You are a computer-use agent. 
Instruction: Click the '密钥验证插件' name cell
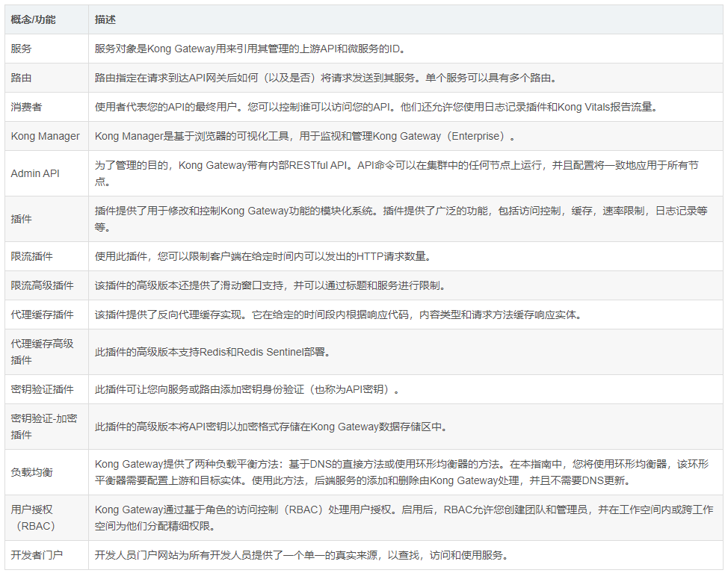point(46,389)
